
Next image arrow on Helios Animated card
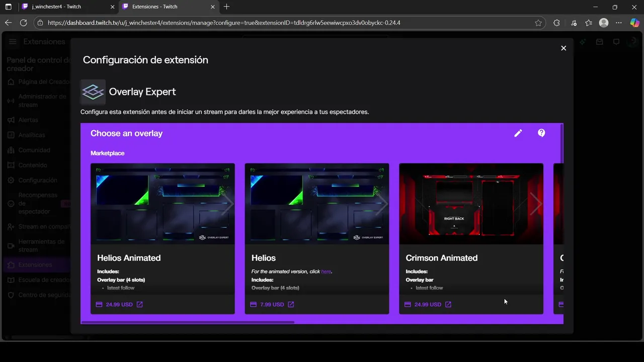point(227,204)
